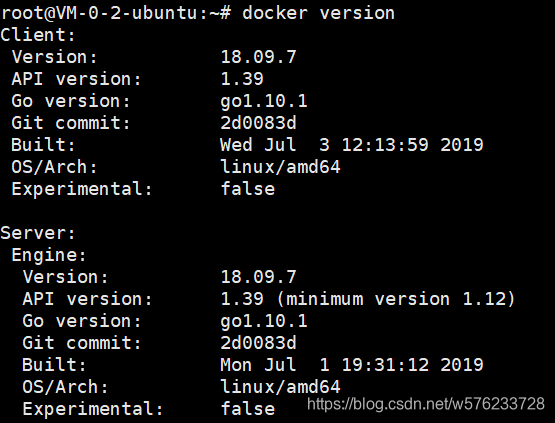
Task: Click the Client: section header
Action: [x=38, y=35]
